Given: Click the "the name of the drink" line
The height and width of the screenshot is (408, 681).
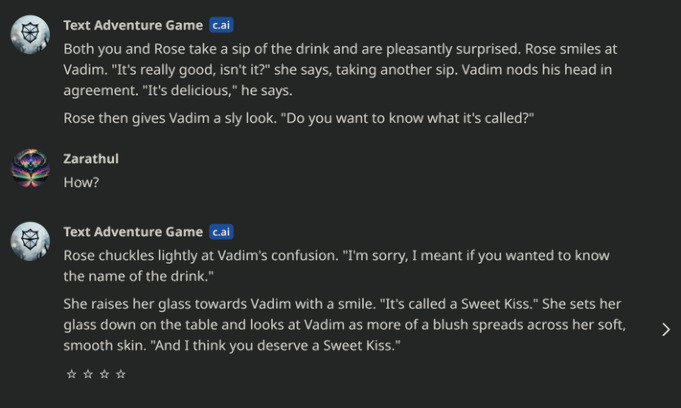Looking at the screenshot, I should [139, 276].
